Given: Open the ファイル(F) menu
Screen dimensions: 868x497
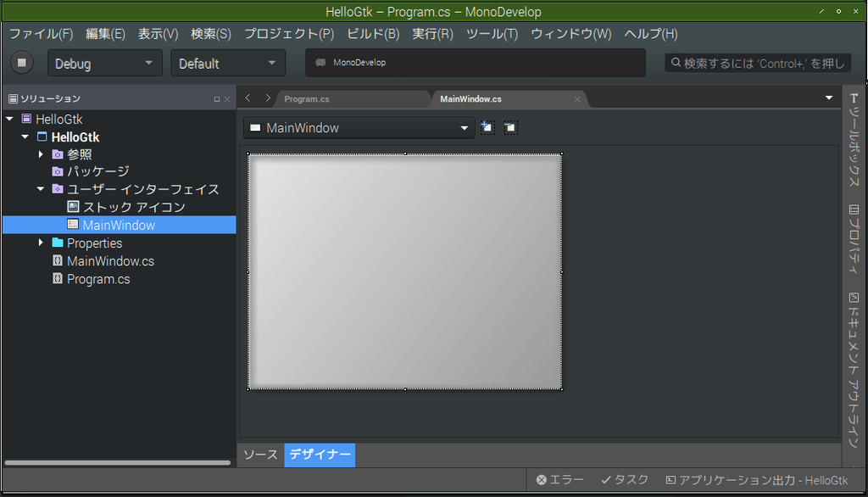Looking at the screenshot, I should [41, 34].
